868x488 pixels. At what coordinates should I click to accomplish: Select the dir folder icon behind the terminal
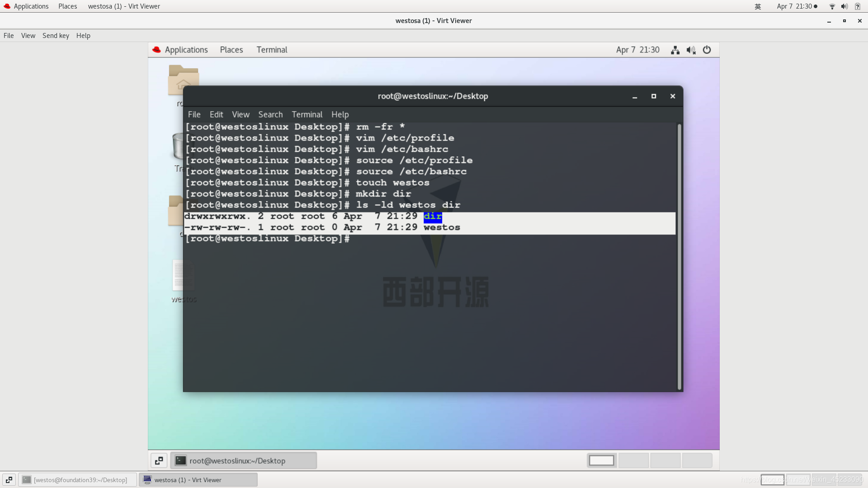click(175, 211)
